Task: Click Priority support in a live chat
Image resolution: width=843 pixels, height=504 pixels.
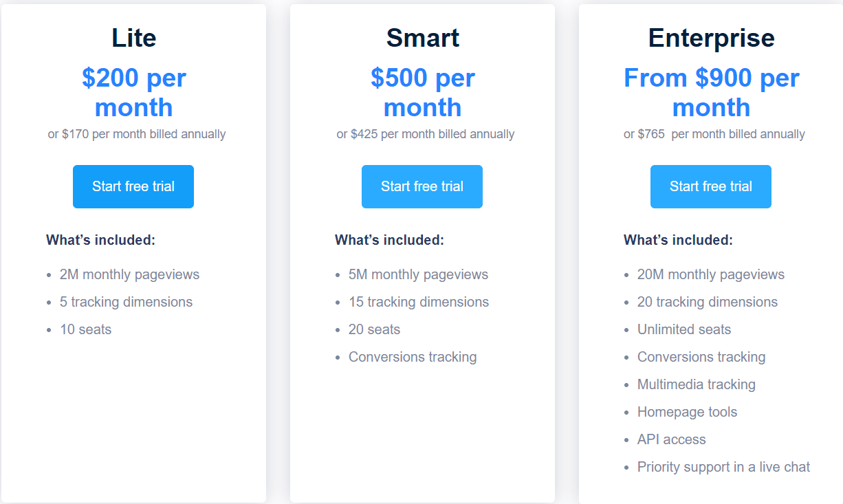Action: (723, 467)
